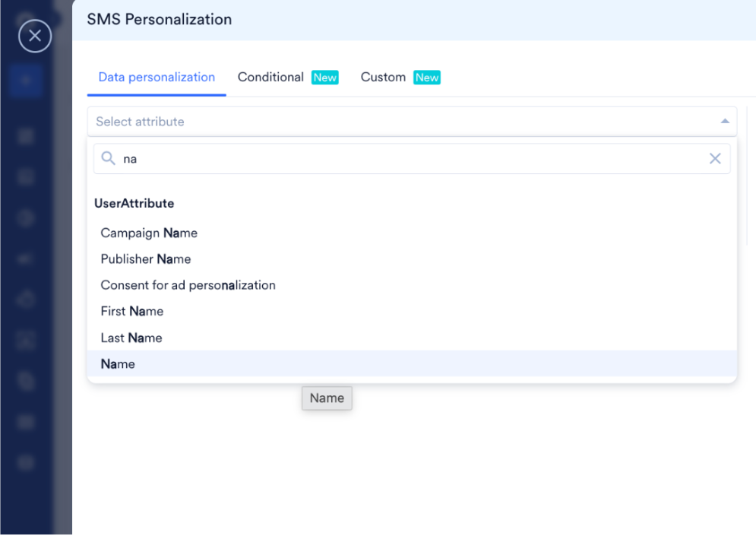Select the Campaign Name attribute

point(412,233)
